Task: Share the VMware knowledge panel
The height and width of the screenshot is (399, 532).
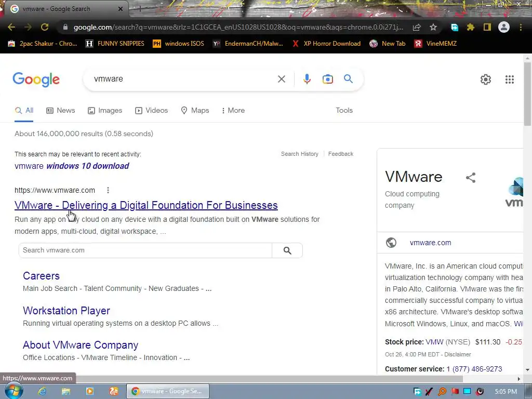Action: 471,178
